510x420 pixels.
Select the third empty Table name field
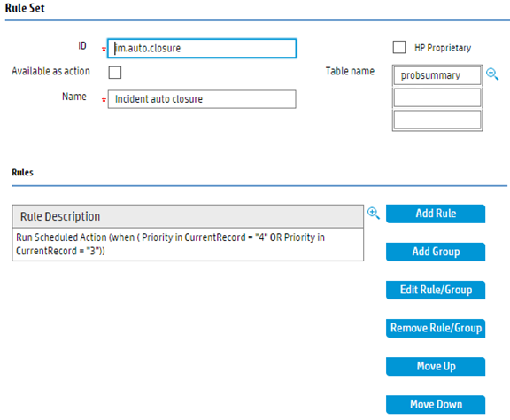click(437, 120)
